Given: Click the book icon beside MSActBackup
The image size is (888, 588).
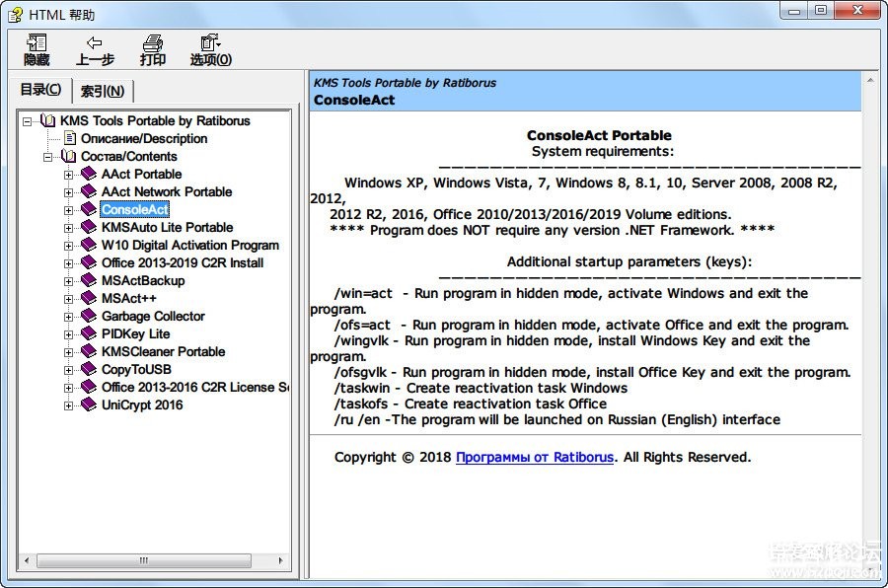Looking at the screenshot, I should [89, 280].
